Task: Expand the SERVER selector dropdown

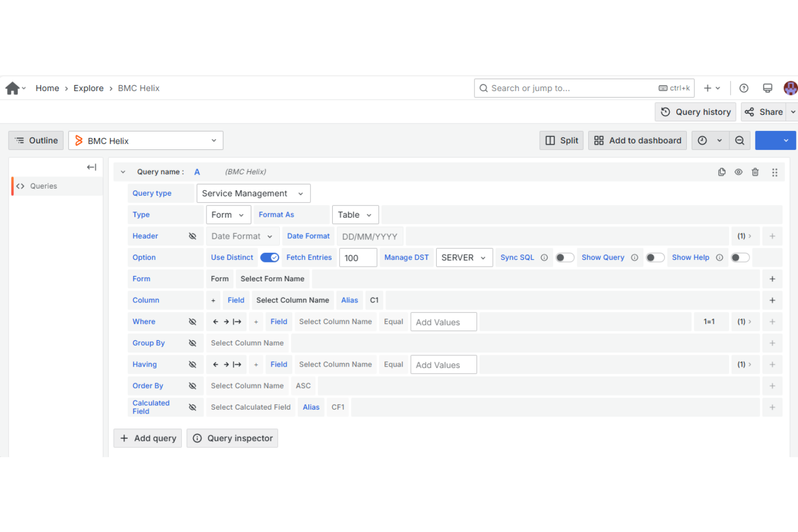Action: click(464, 257)
